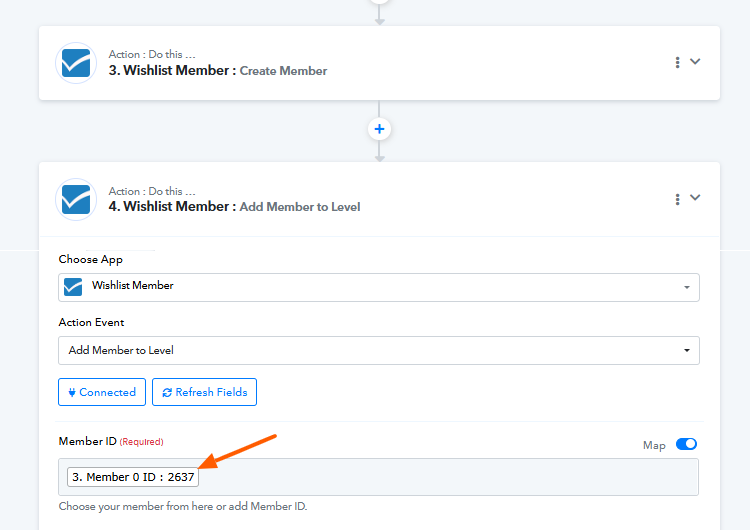
Task: Click the refresh icon in Refresh Fields
Action: pyautogui.click(x=167, y=393)
